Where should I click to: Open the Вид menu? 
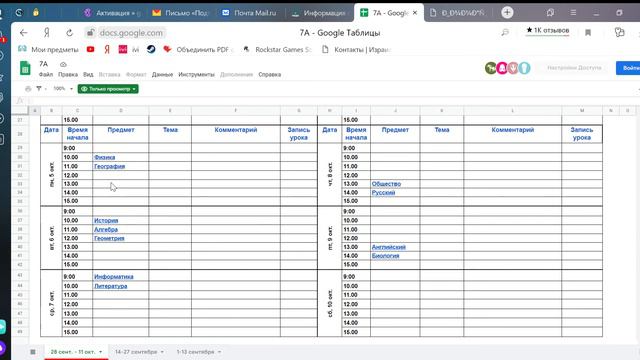coord(88,75)
